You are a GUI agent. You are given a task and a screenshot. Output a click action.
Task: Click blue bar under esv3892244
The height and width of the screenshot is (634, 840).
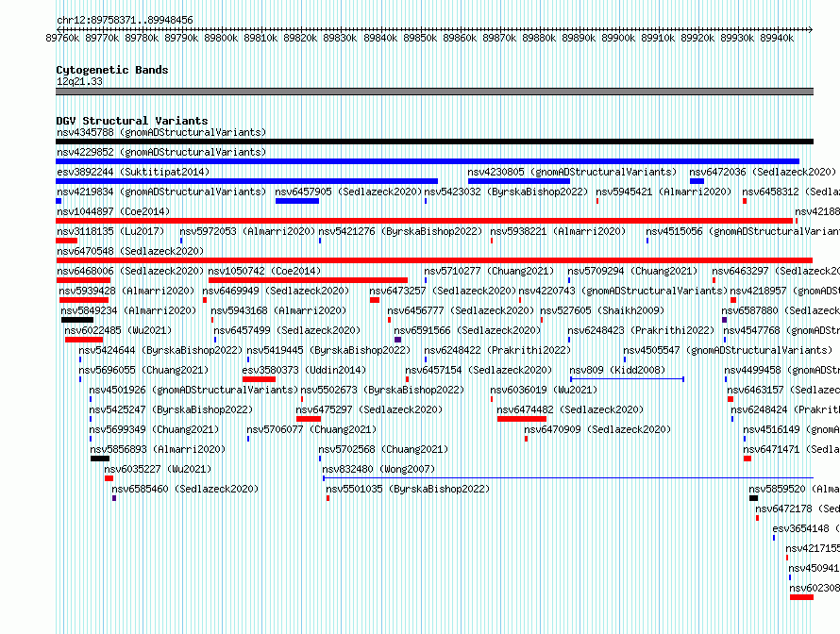247,181
